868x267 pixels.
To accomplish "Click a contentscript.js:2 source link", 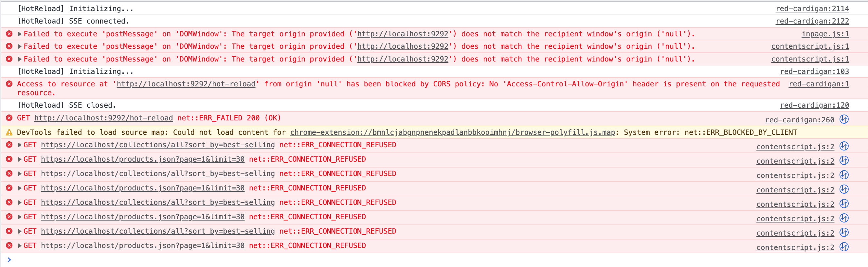I will point(795,147).
